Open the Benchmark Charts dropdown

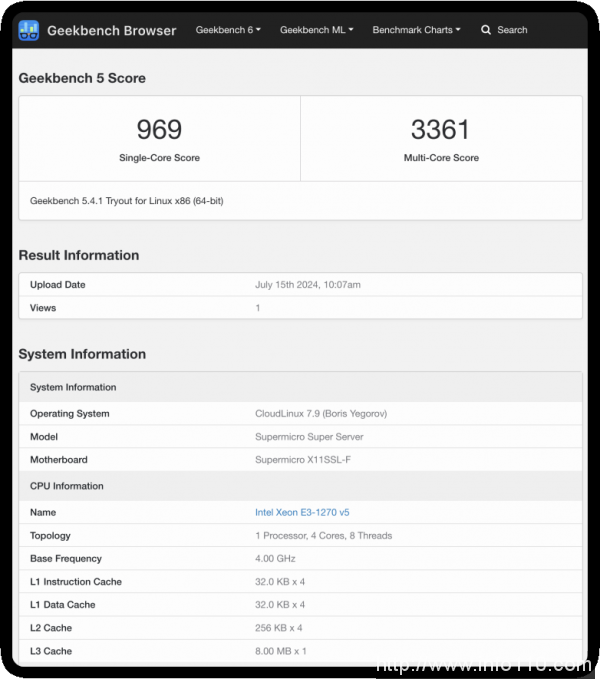416,30
